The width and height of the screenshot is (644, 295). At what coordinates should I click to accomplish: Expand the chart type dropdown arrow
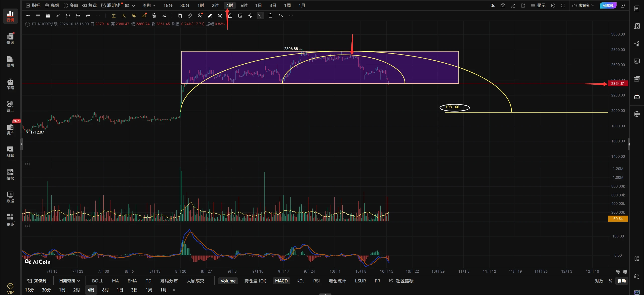click(134, 6)
